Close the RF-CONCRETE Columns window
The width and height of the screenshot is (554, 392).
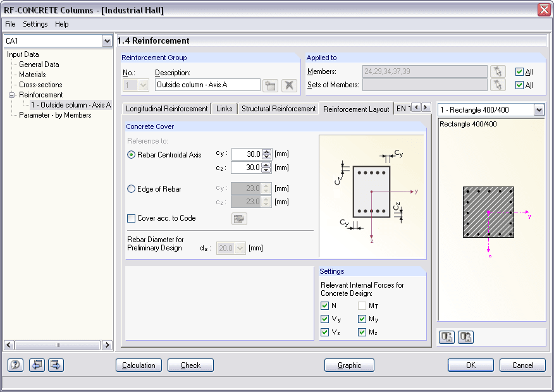point(544,9)
